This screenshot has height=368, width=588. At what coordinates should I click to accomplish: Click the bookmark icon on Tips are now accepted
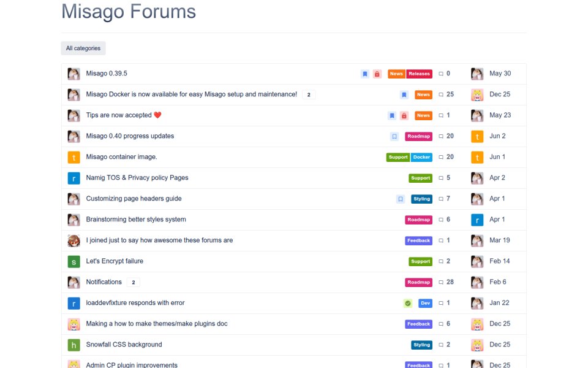[392, 115]
